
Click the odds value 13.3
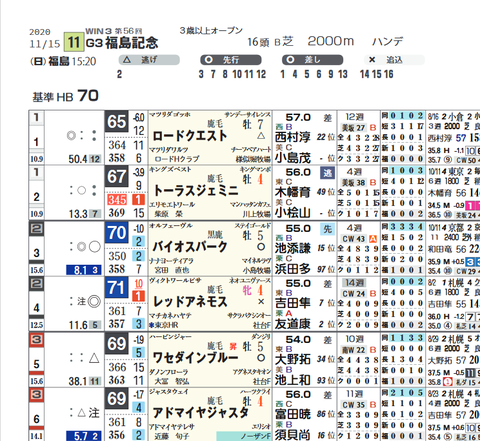point(78,214)
